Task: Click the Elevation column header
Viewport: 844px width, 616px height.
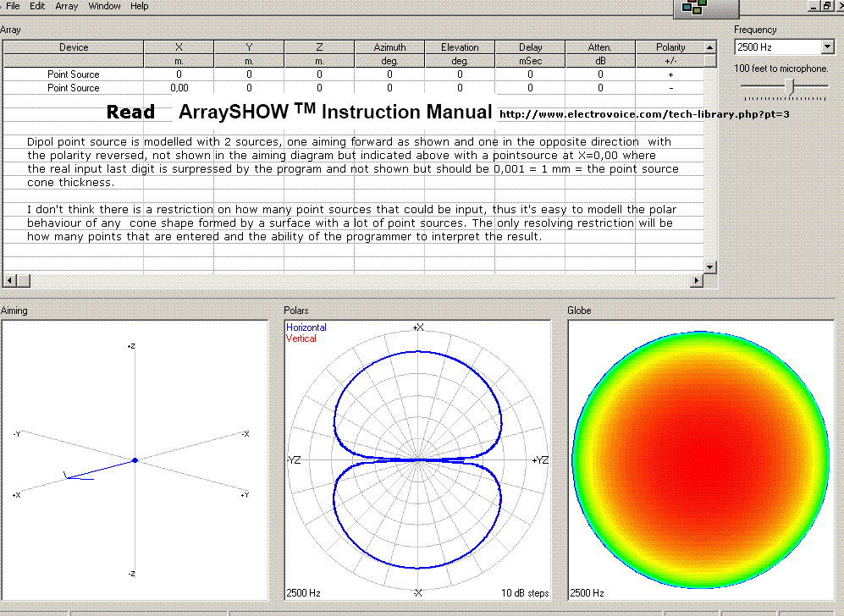Action: 460,47
